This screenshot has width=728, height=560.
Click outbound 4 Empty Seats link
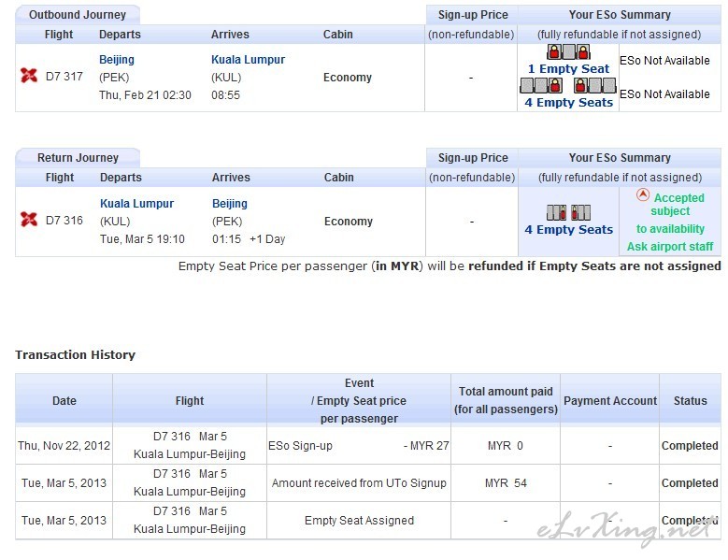[x=568, y=103]
